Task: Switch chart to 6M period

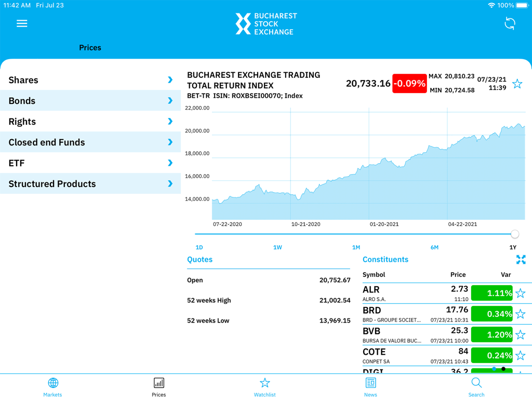Action: [x=434, y=247]
